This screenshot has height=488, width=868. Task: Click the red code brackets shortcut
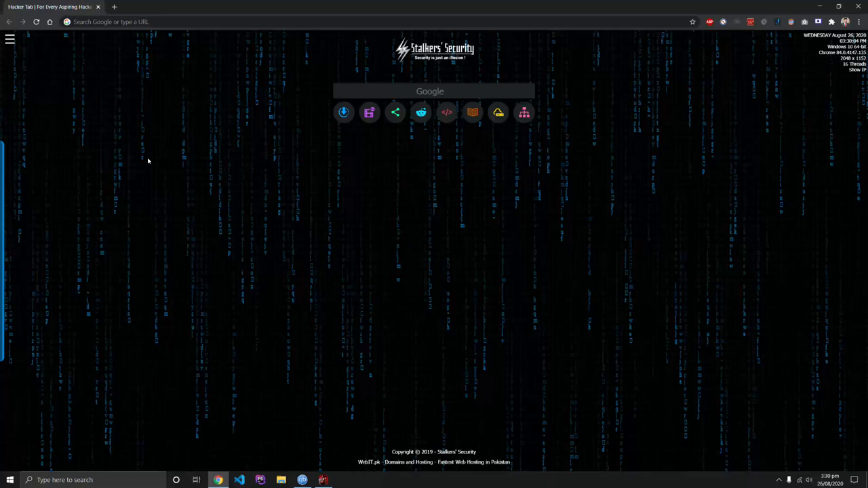click(x=447, y=113)
